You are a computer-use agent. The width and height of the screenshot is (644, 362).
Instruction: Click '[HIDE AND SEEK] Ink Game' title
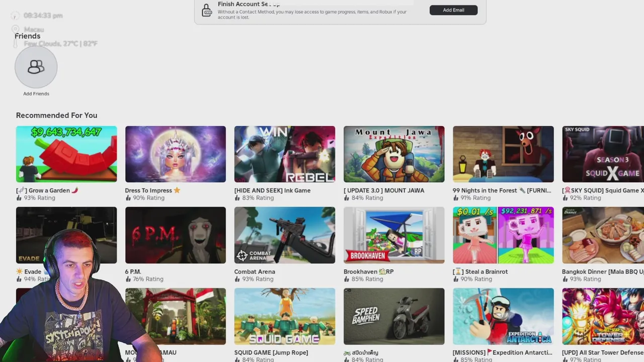click(x=272, y=191)
